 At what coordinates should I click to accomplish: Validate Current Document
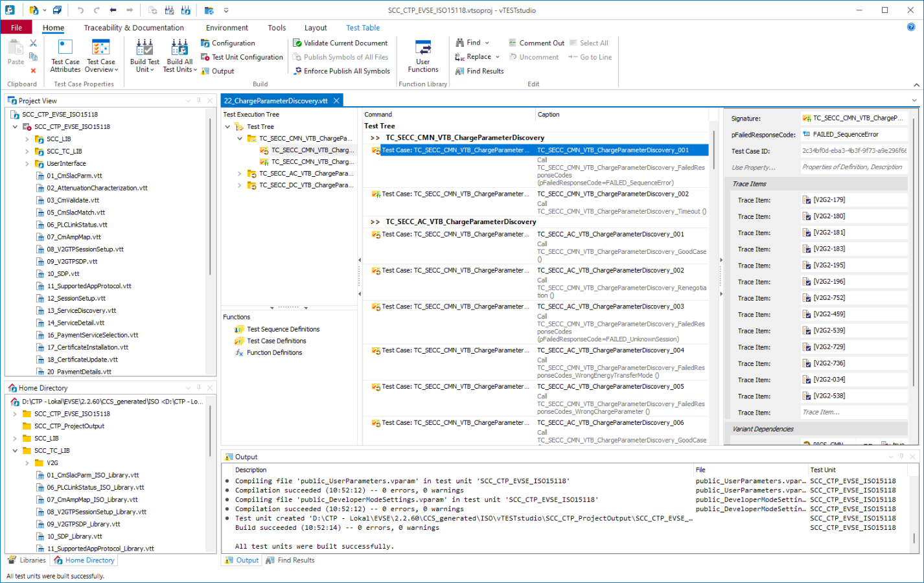point(340,43)
